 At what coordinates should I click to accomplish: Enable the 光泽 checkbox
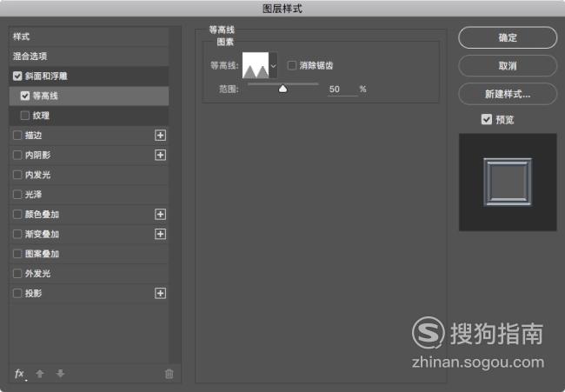point(17,195)
